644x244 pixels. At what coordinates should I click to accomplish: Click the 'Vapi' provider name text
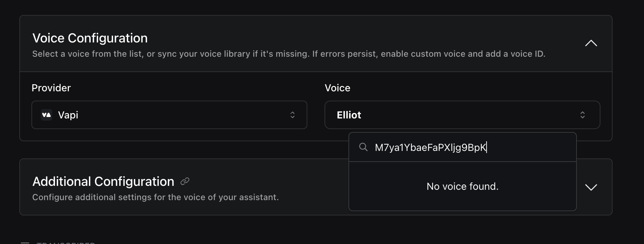coord(68,115)
